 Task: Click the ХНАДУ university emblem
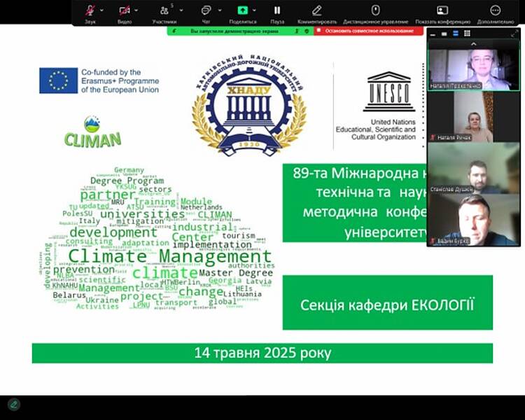click(x=248, y=104)
